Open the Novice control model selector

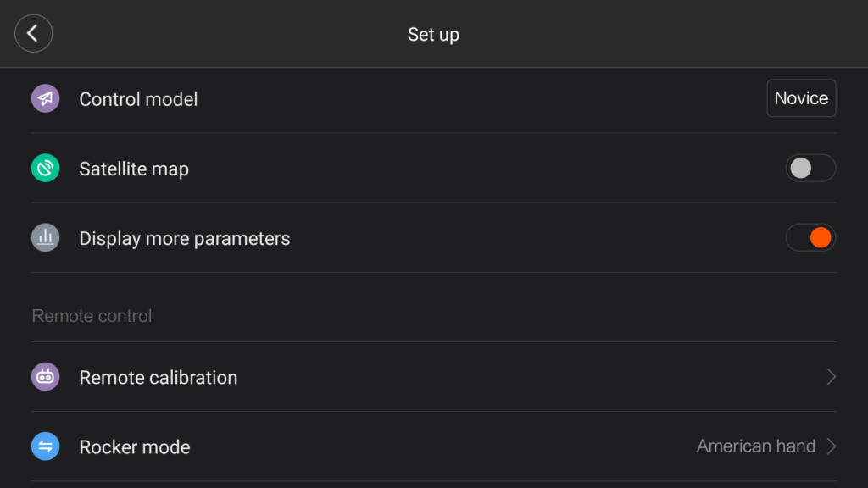pos(801,98)
